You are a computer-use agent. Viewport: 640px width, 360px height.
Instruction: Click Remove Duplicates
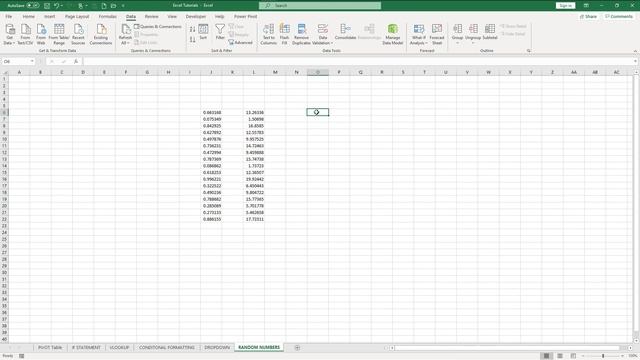pyautogui.click(x=301, y=34)
